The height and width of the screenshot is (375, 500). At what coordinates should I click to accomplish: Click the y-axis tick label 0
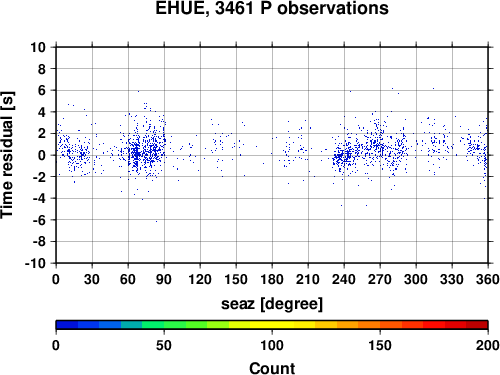[42, 155]
